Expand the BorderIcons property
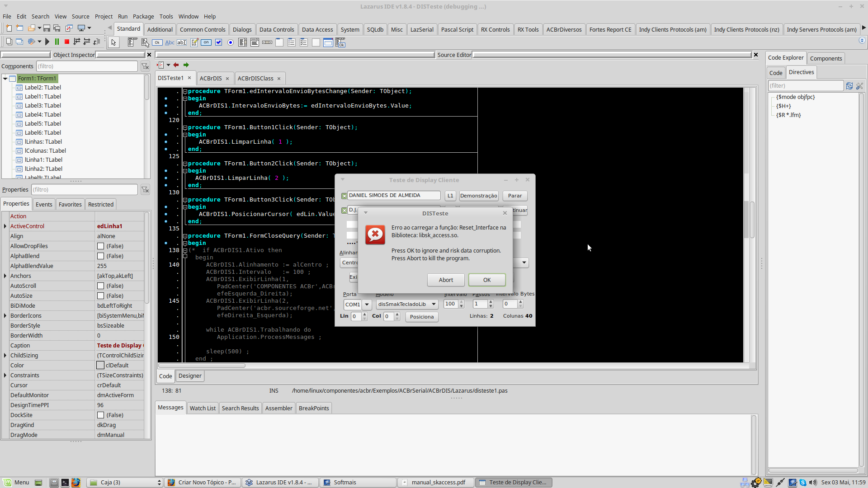 tap(5, 316)
